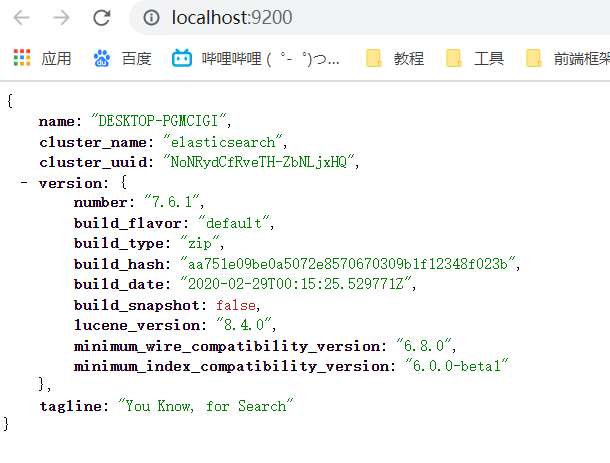This screenshot has width=610, height=463.
Task: Click the build_date value 2020-02-29T00:15:25.529771Z
Action: [x=296, y=284]
